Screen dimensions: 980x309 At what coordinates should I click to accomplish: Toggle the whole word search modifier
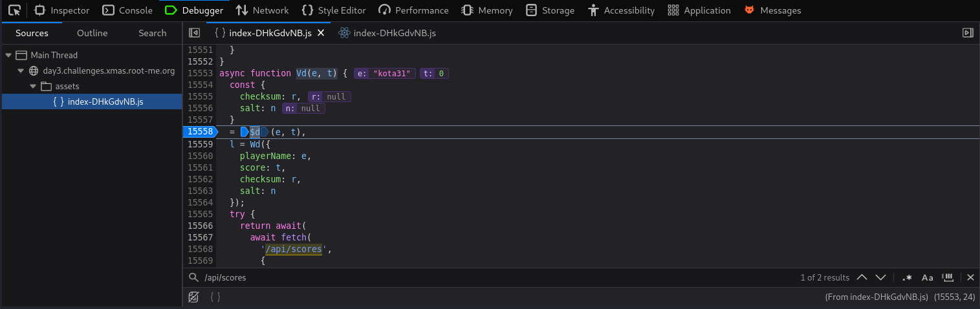tap(948, 277)
